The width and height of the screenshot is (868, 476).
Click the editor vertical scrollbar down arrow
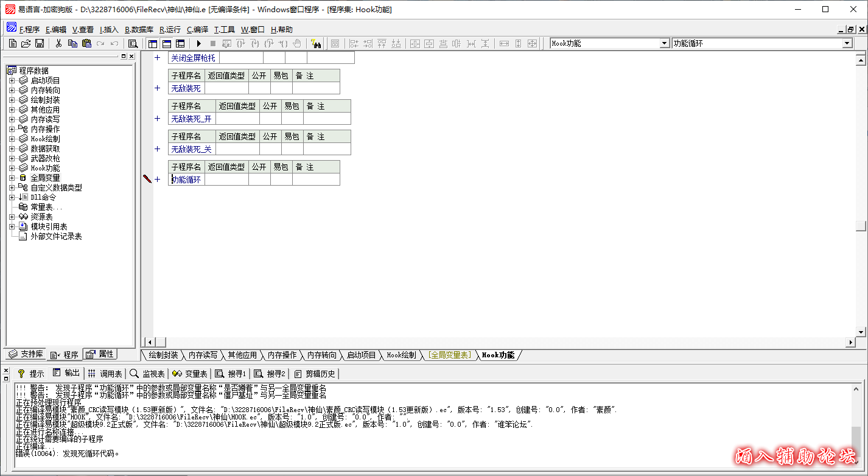[861, 332]
